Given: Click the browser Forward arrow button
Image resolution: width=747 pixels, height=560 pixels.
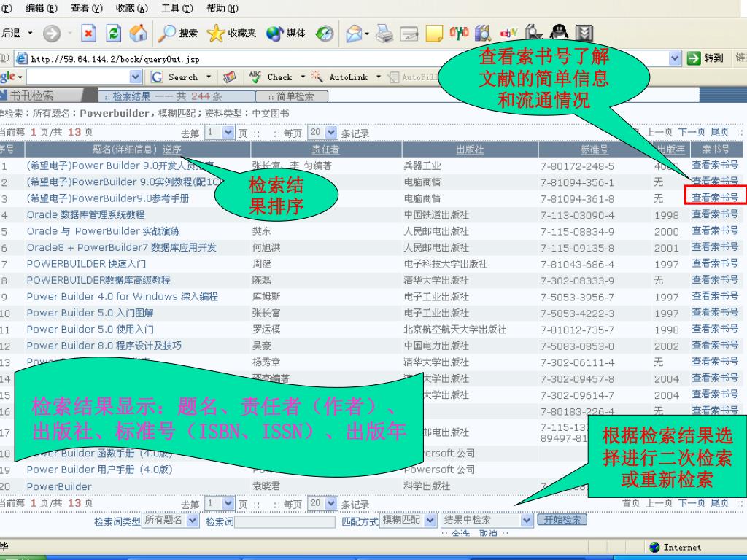Looking at the screenshot, I should coord(52,34).
